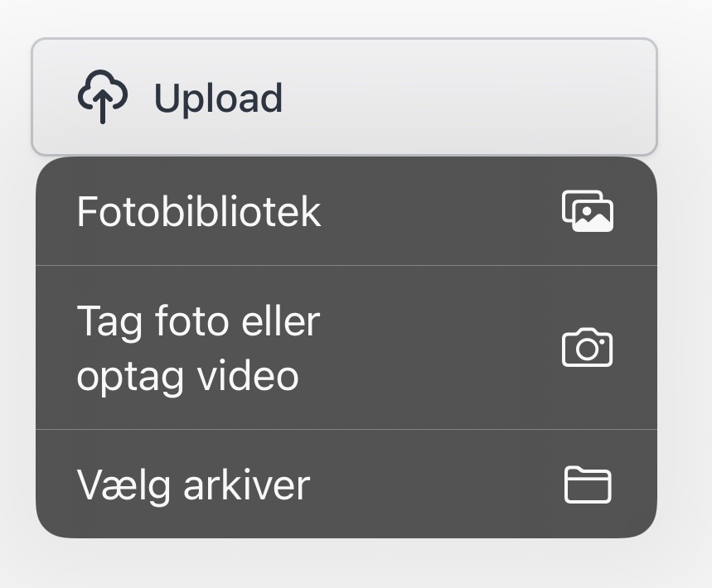
Task: Open Fotobibliotek from the popup menu
Action: (x=346, y=211)
